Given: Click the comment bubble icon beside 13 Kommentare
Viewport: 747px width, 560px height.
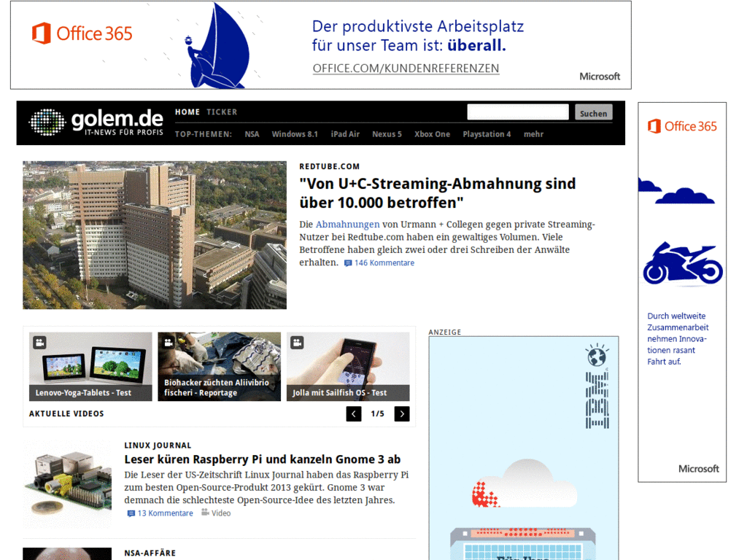Looking at the screenshot, I should (131, 514).
